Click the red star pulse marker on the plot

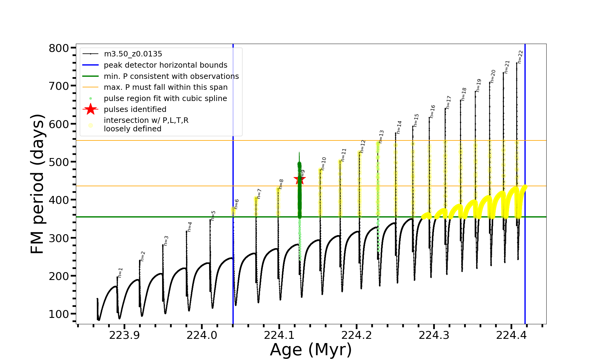(x=300, y=179)
